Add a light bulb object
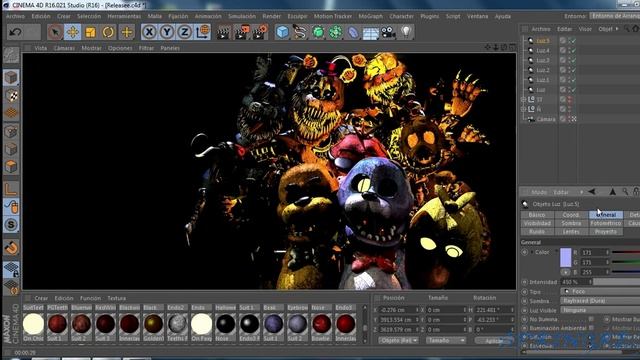 (x=406, y=32)
